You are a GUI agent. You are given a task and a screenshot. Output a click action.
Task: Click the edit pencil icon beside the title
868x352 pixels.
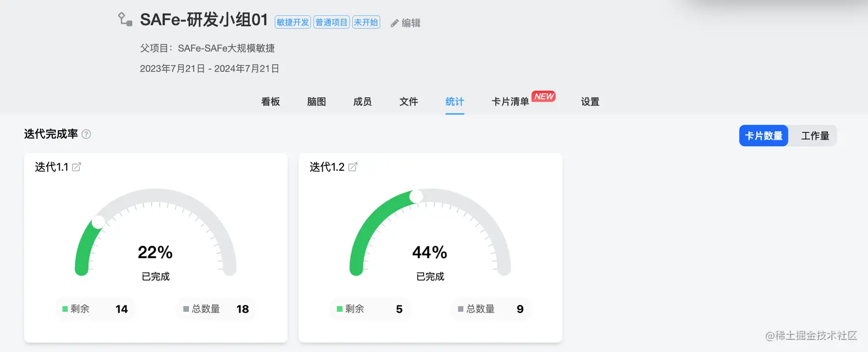pyautogui.click(x=395, y=22)
